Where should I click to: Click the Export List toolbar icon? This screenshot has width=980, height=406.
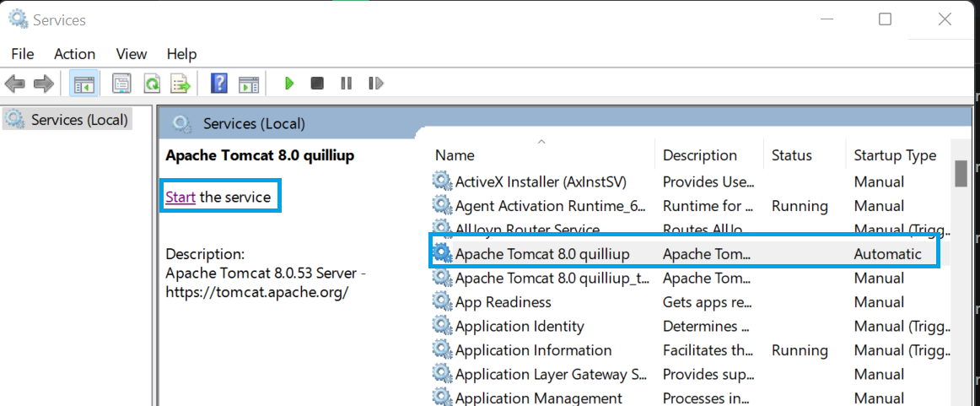[181, 84]
